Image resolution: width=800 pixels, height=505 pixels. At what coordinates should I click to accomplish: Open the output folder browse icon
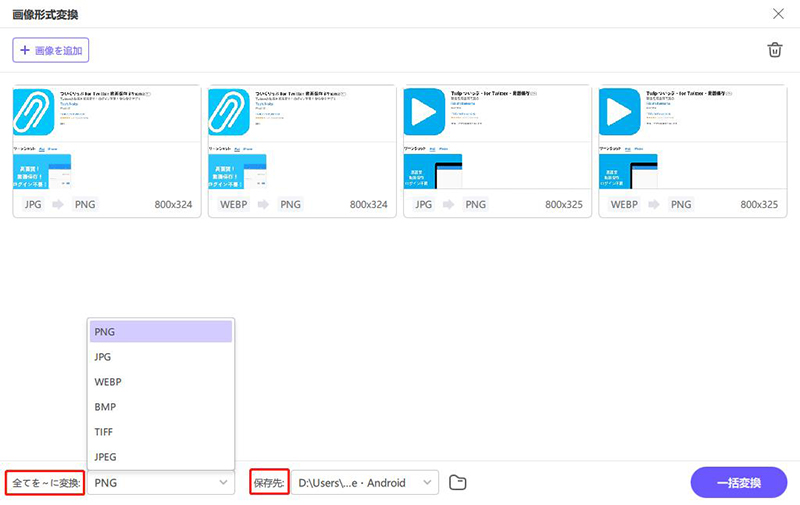pos(458,483)
